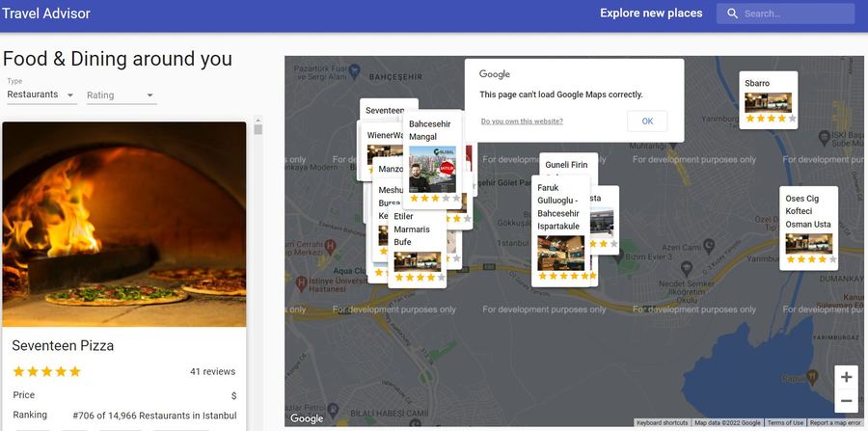Screen dimensions: 868x431
Task: Click the Travel Advisor title
Action: pyautogui.click(x=46, y=13)
